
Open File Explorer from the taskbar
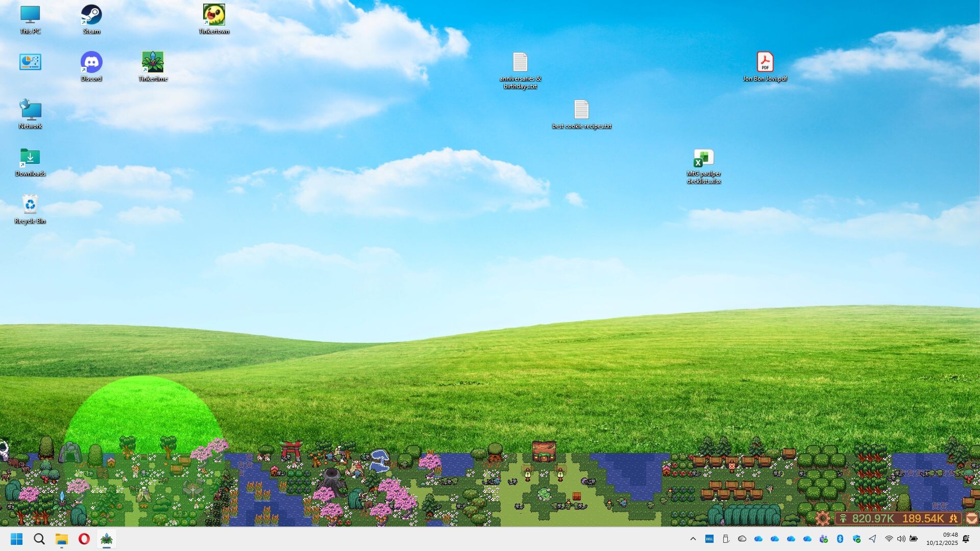61,539
